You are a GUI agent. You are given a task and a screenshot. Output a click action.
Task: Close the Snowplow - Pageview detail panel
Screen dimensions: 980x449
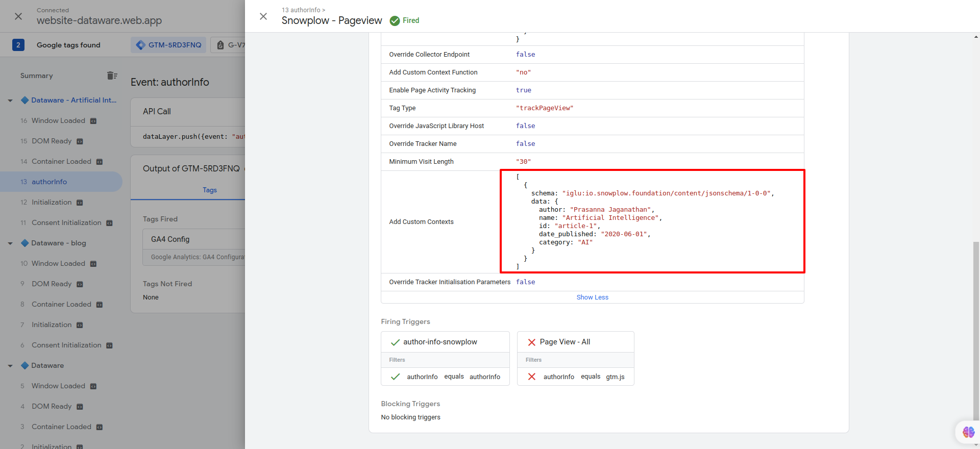click(x=263, y=16)
